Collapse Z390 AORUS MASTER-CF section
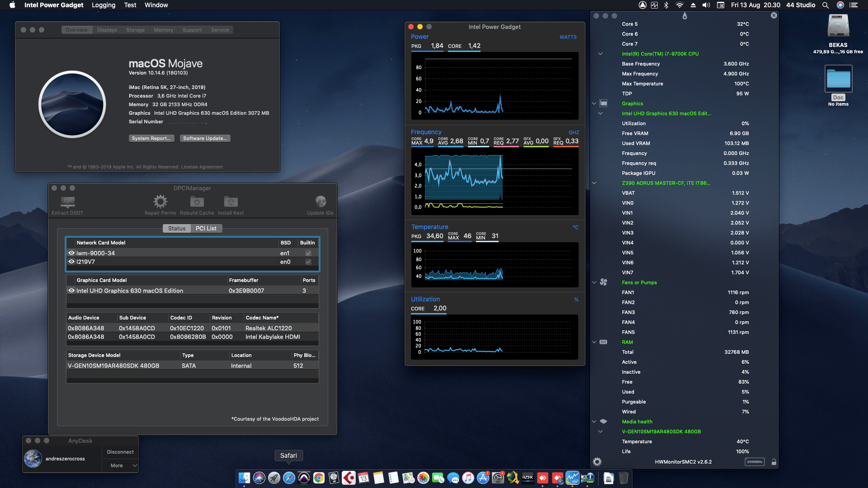The height and width of the screenshot is (488, 868). click(x=594, y=183)
